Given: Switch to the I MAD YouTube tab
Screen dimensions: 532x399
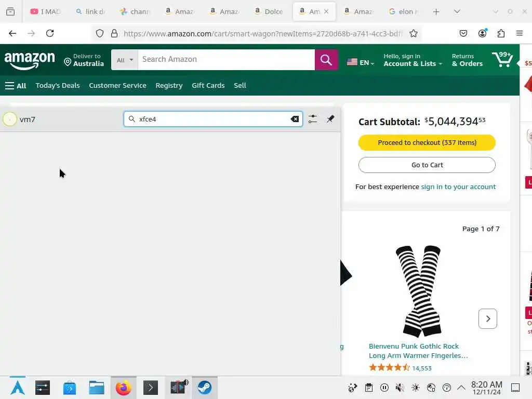Looking at the screenshot, I should 46,11.
